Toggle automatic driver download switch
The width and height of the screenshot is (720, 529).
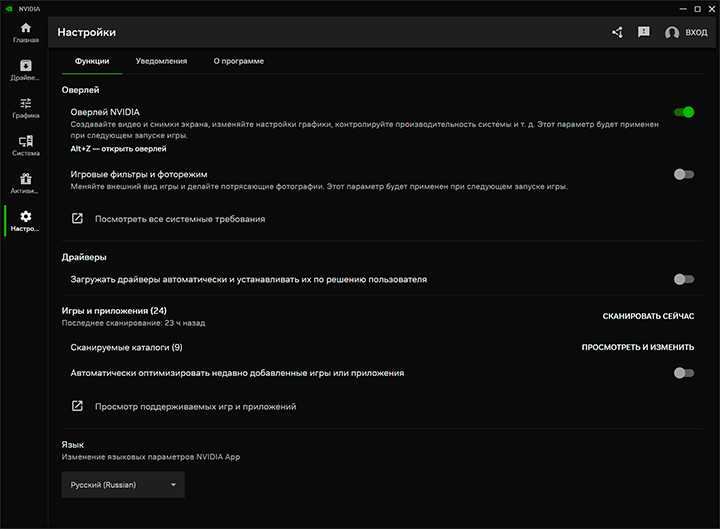[x=684, y=279]
